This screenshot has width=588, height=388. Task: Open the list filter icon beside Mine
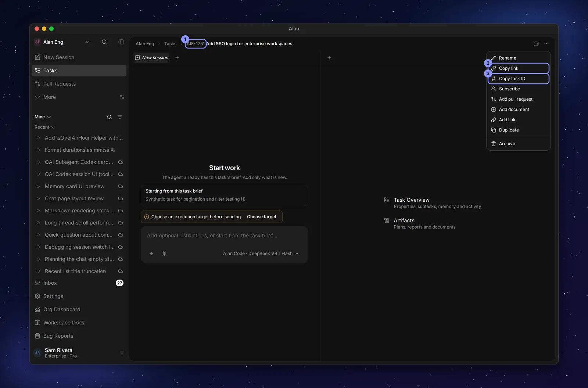click(x=120, y=117)
